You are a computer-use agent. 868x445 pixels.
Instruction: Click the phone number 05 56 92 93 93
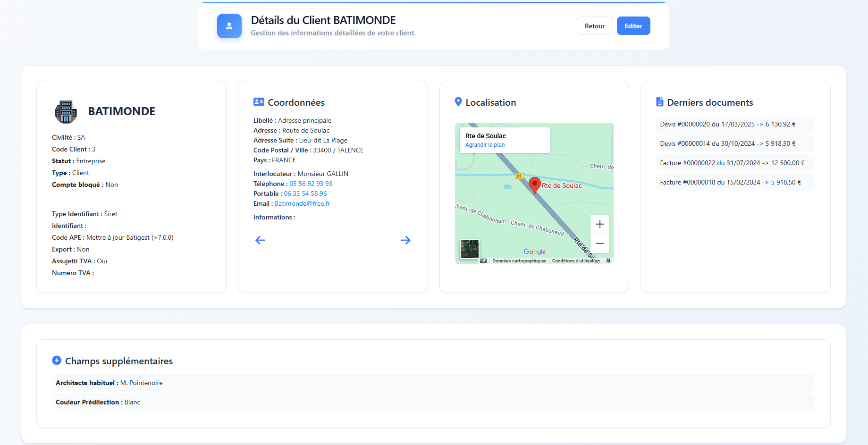click(311, 184)
